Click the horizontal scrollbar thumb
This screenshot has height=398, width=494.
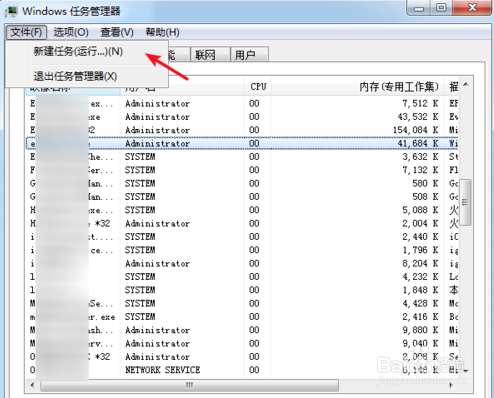[x=189, y=385]
